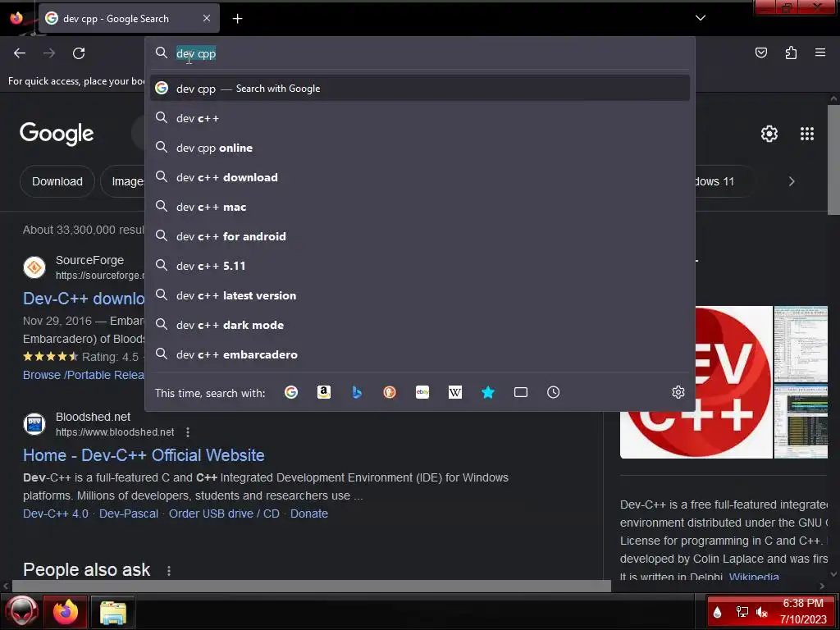This screenshot has width=840, height=630.
Task: Choose 'dev c++ latest version' suggestion
Action: [x=420, y=295]
